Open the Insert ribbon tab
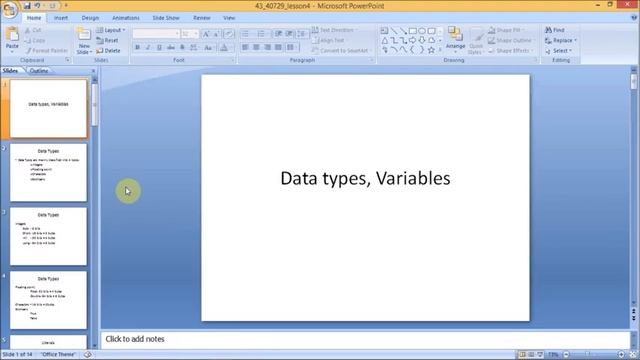This screenshot has width=640, height=360. [61, 18]
